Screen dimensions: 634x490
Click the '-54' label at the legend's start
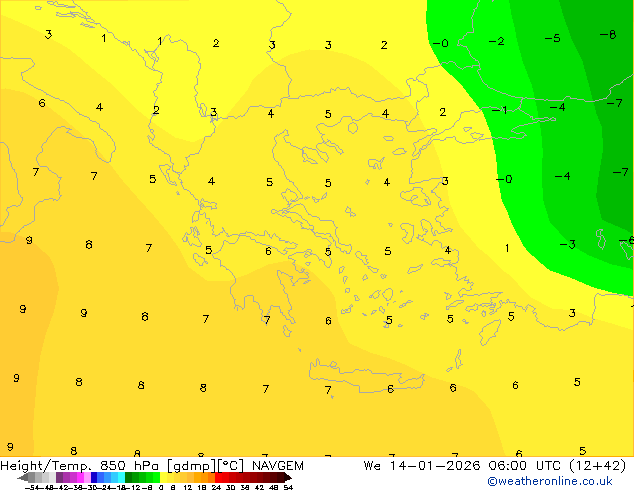(x=32, y=487)
